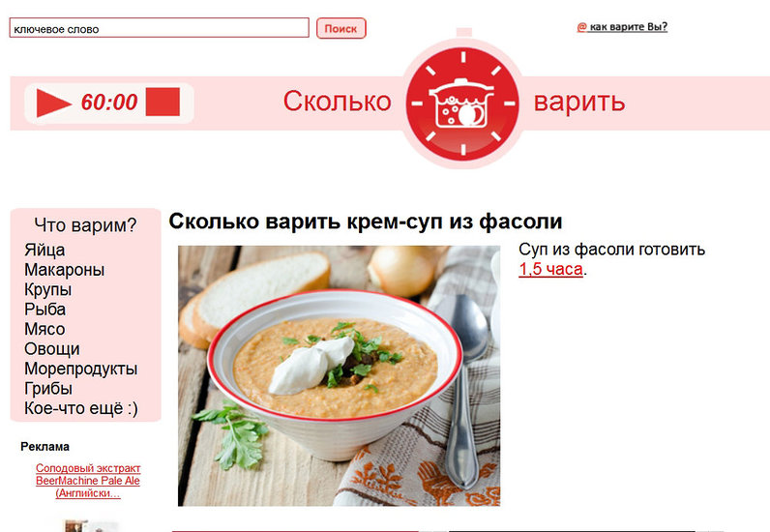Click the 'Кое-что ещё :)' menu item
Viewport: 770px width, 532px height.
pos(81,408)
